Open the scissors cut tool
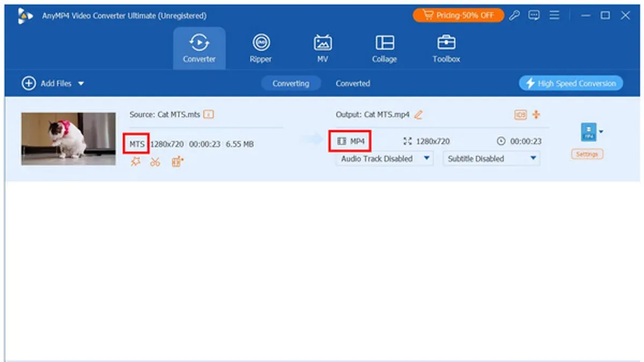Viewport: 644px width, 362px height. pos(155,161)
